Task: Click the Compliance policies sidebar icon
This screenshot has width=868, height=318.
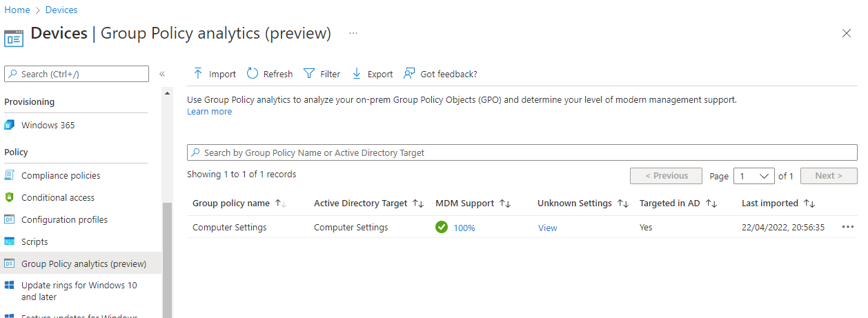Action: (x=10, y=175)
